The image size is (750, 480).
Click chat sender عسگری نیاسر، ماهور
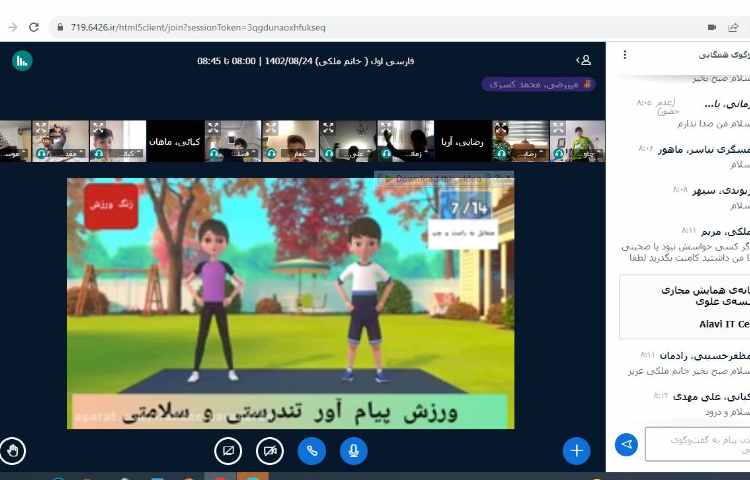coord(703,150)
